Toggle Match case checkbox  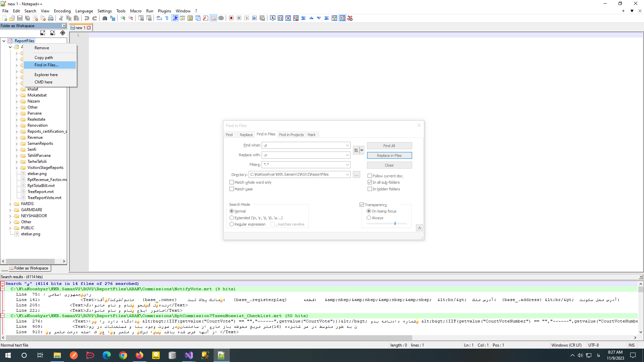pos(231,189)
